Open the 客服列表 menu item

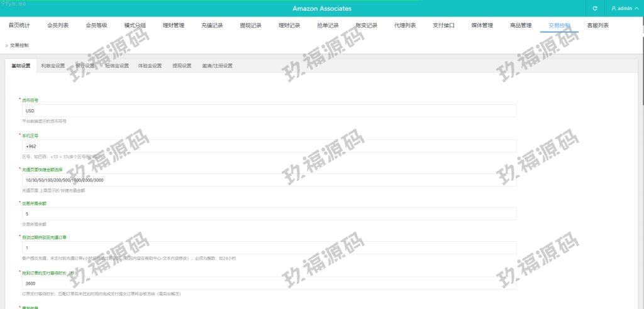[x=597, y=26]
